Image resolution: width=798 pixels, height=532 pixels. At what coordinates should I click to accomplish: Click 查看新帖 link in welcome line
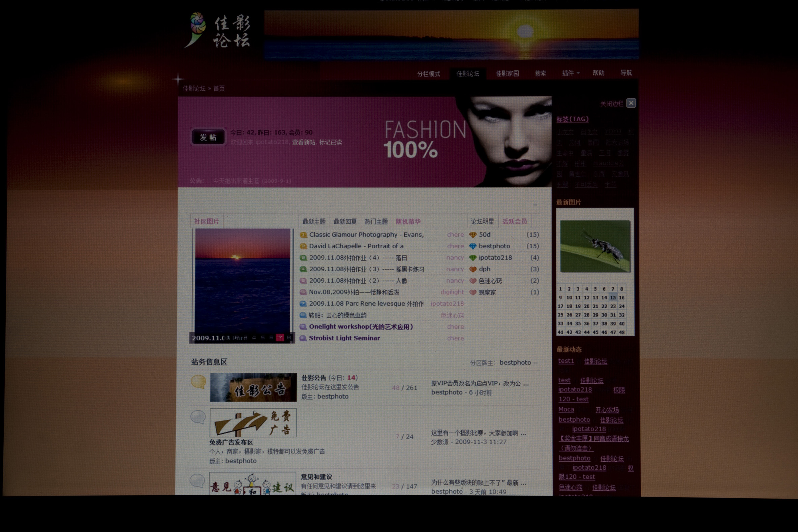pyautogui.click(x=303, y=143)
